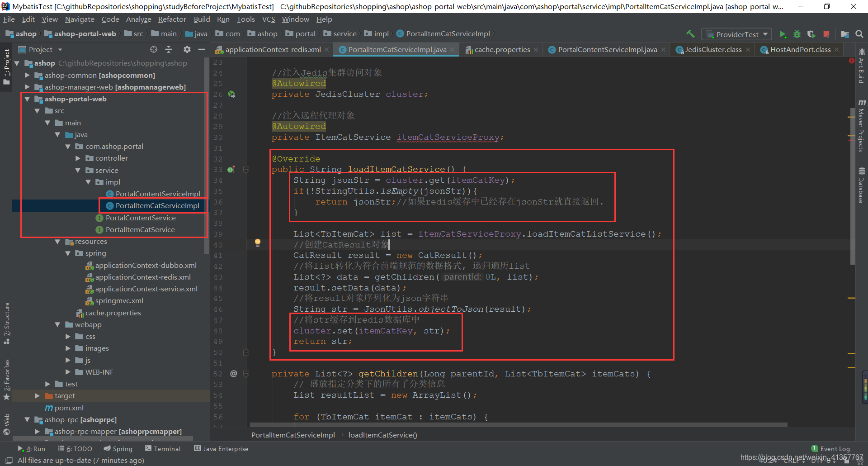
Task: Collapse the webapp folder in the tree
Action: pos(57,324)
